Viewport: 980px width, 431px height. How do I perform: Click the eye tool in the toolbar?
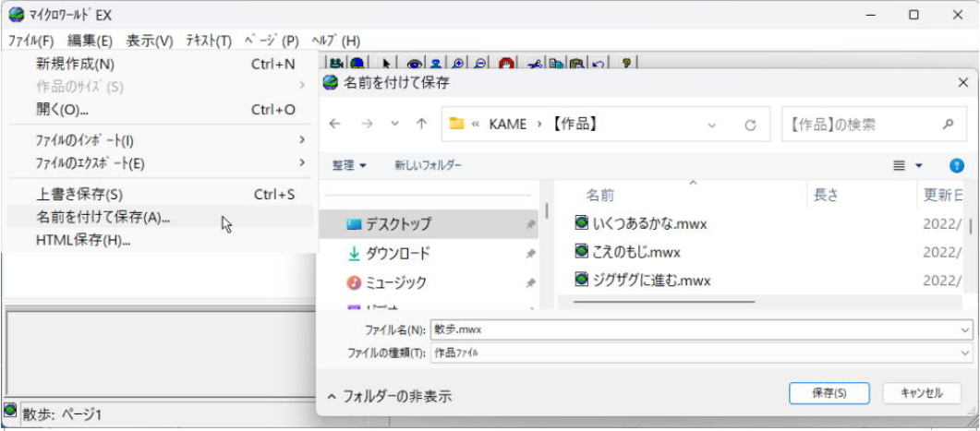coord(415,63)
